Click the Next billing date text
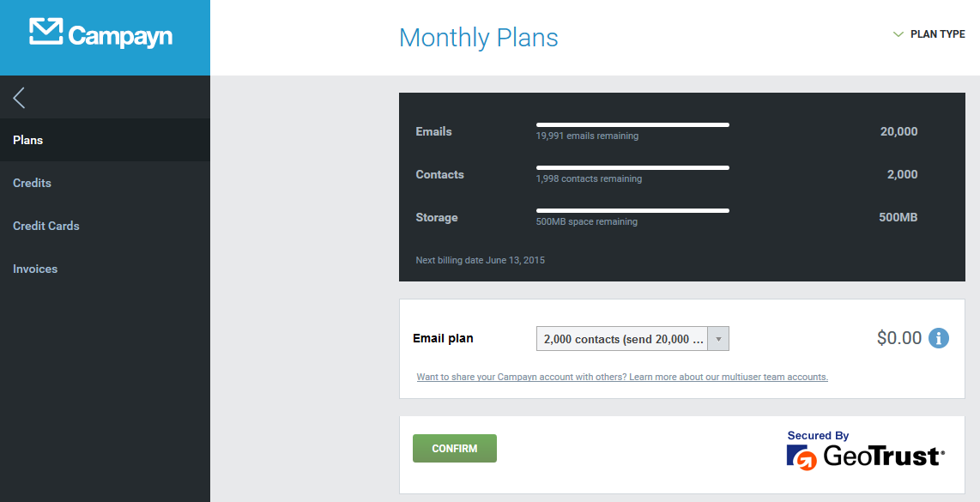Screen dimensions: 980x502 (x=481, y=260)
